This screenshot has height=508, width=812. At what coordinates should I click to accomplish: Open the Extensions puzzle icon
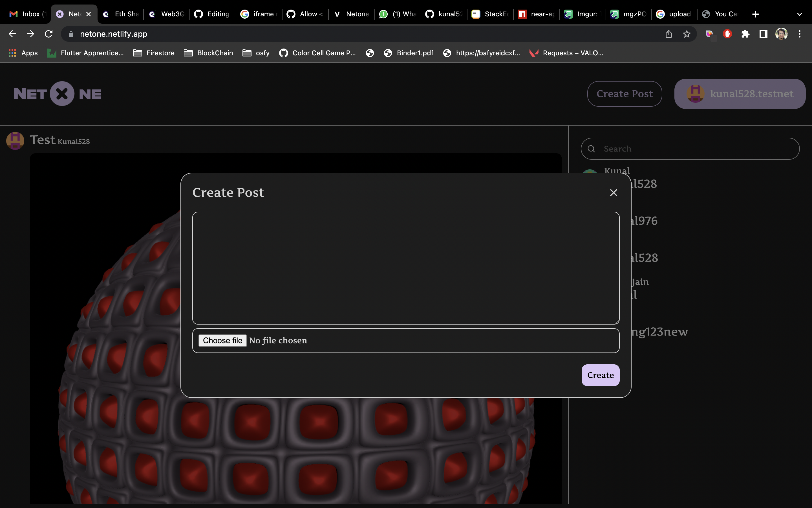tap(745, 34)
